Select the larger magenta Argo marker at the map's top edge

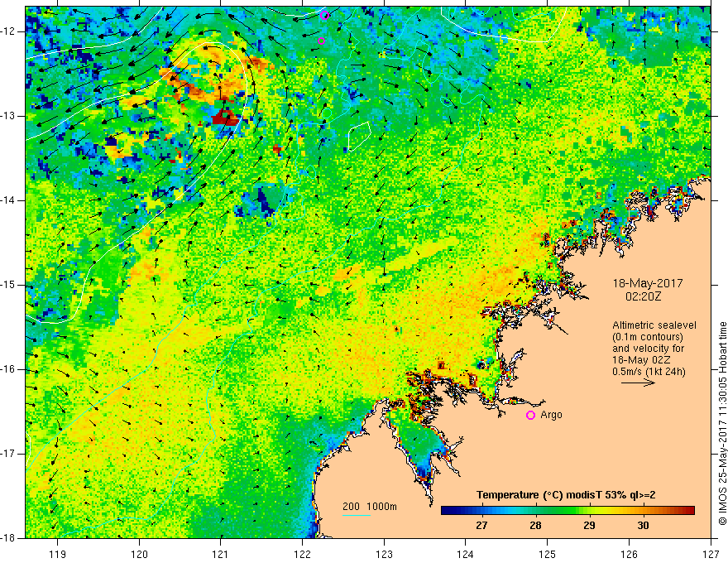coord(324,16)
